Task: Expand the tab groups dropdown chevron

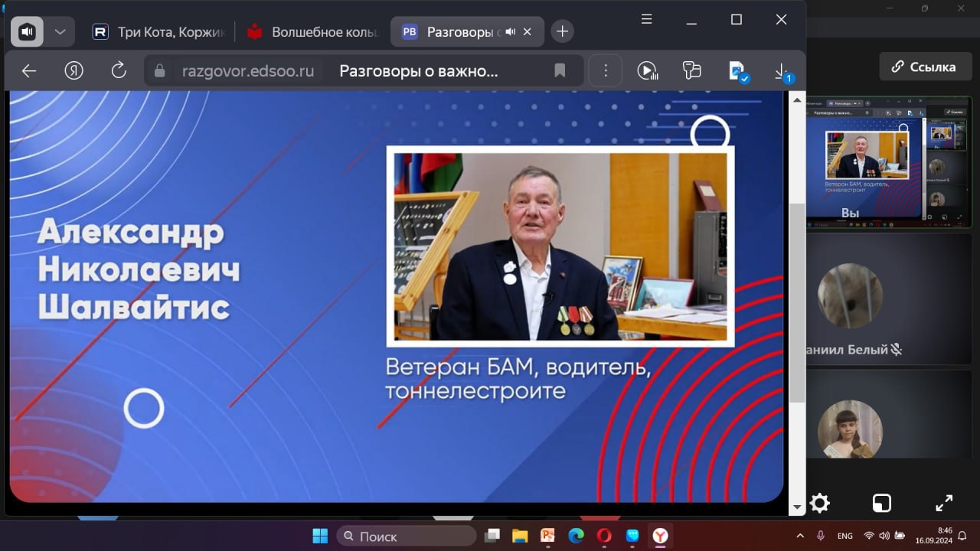Action: (x=60, y=31)
